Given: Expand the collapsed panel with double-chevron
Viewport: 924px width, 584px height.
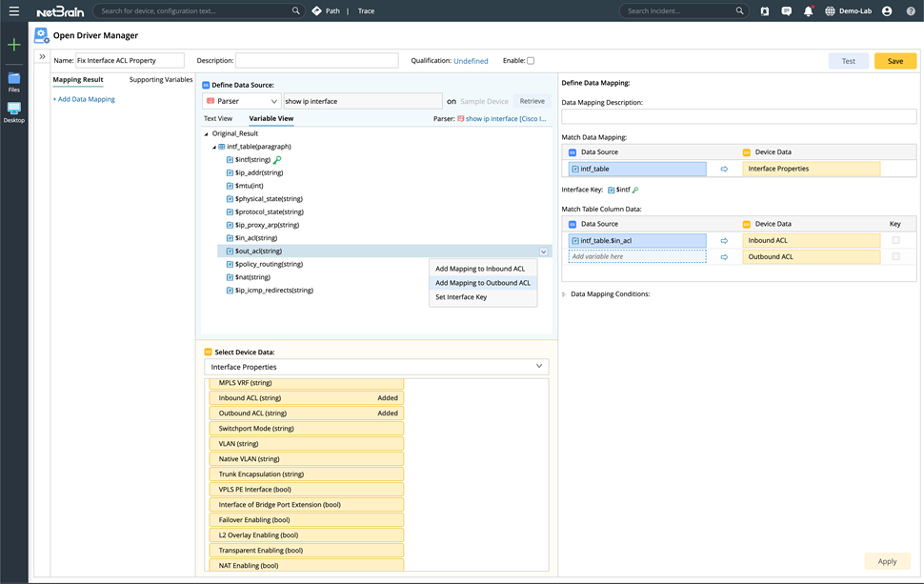Looking at the screenshot, I should 42,57.
